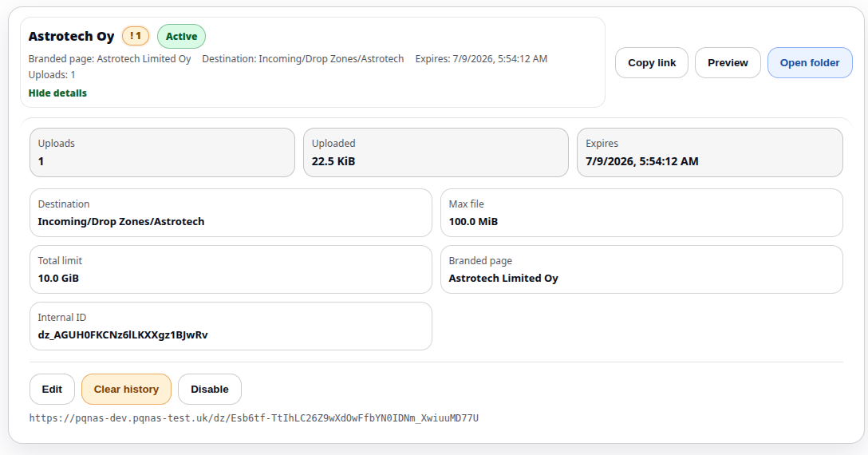Screen dimensions: 868x455
Task: Open folder for the Astrotech drop zone
Action: pos(809,62)
